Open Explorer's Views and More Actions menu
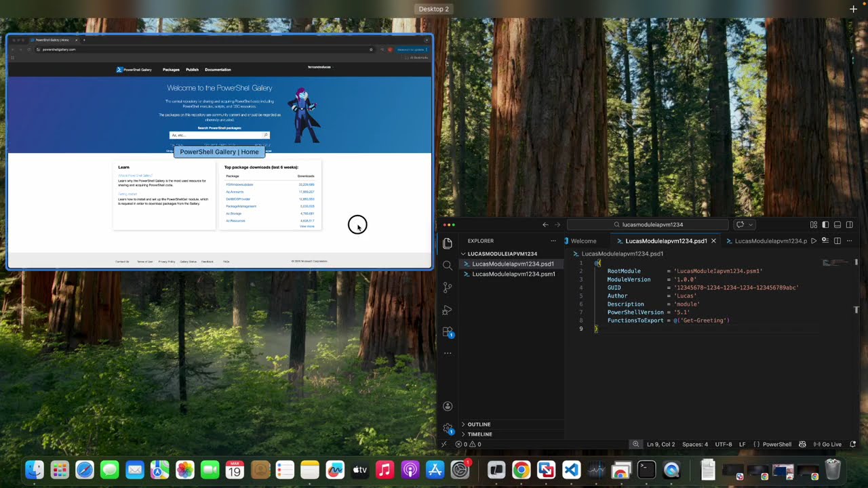868x488 pixels. [553, 241]
